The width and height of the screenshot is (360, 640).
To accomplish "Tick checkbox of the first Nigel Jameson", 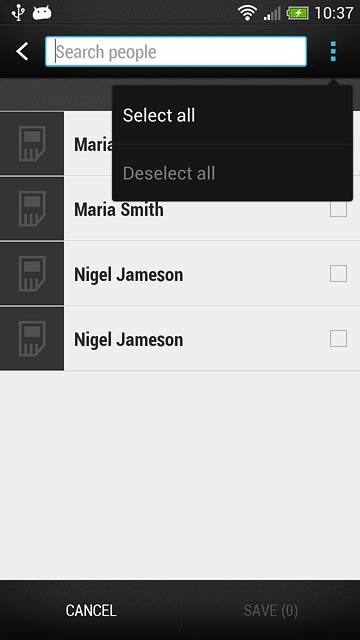I will 338,273.
